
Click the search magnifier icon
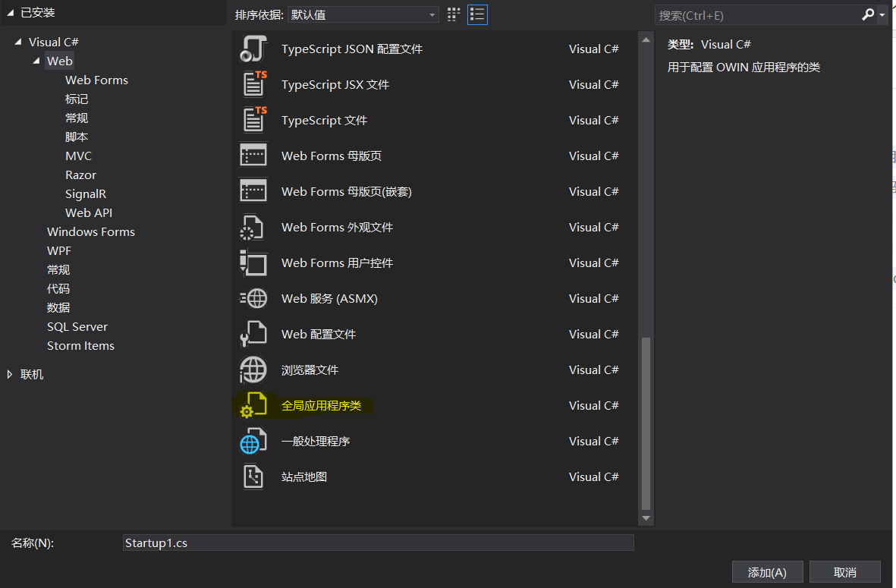coord(868,15)
